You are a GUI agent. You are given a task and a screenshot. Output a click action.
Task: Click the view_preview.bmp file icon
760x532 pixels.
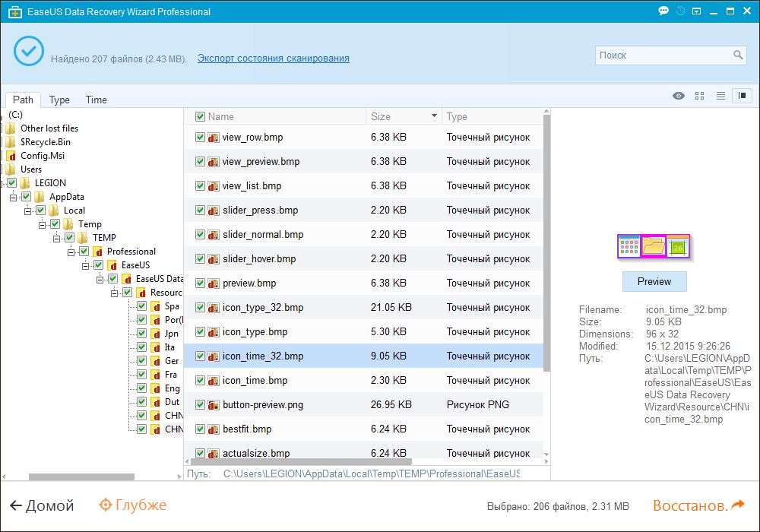tap(214, 162)
